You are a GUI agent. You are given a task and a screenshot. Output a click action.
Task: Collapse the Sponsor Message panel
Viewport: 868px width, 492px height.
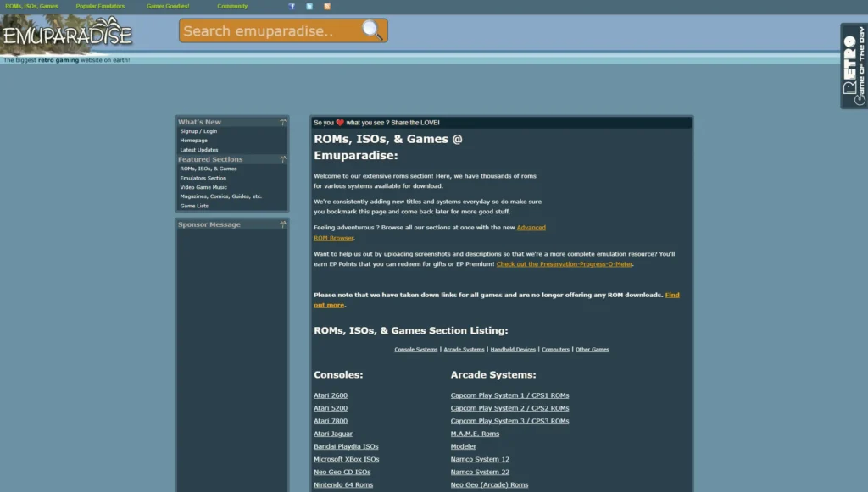[283, 224]
